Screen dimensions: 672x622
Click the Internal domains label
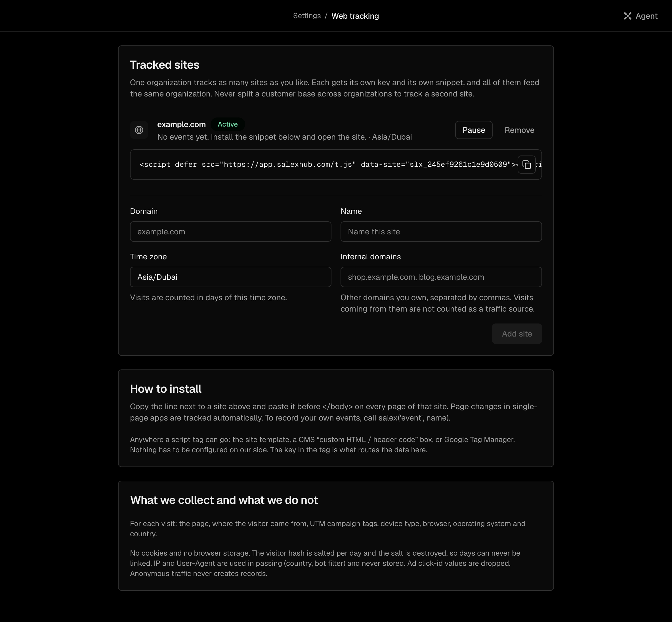(371, 257)
